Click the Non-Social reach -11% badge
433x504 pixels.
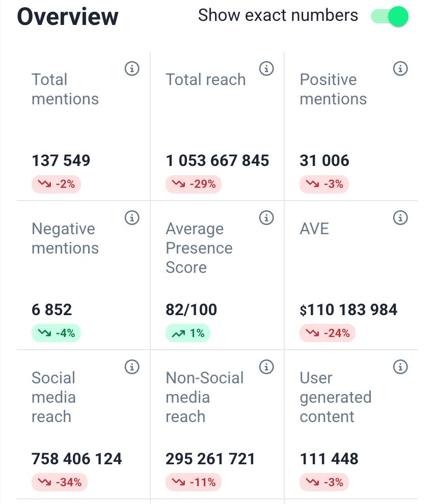[x=194, y=482]
